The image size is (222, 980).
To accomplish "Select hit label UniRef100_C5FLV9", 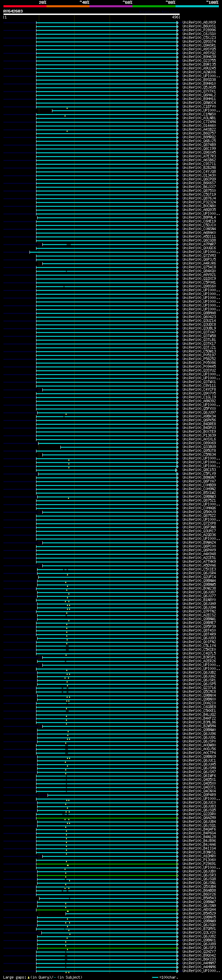I will (x=199, y=473).
